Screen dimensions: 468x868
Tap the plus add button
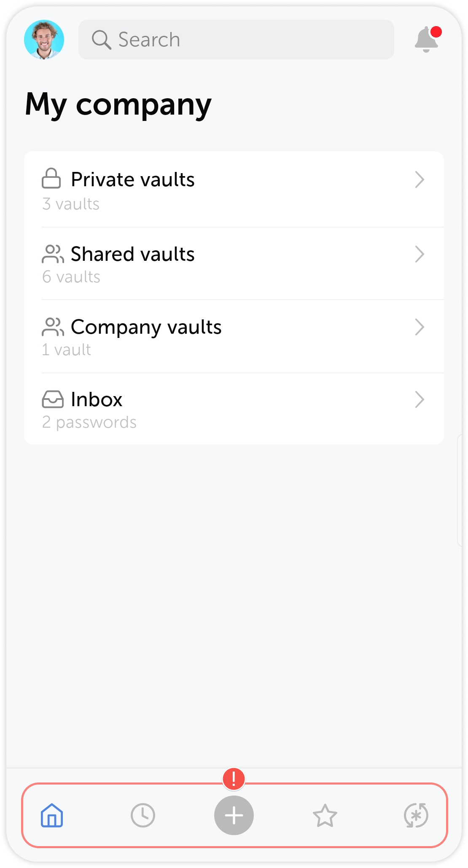point(234,815)
